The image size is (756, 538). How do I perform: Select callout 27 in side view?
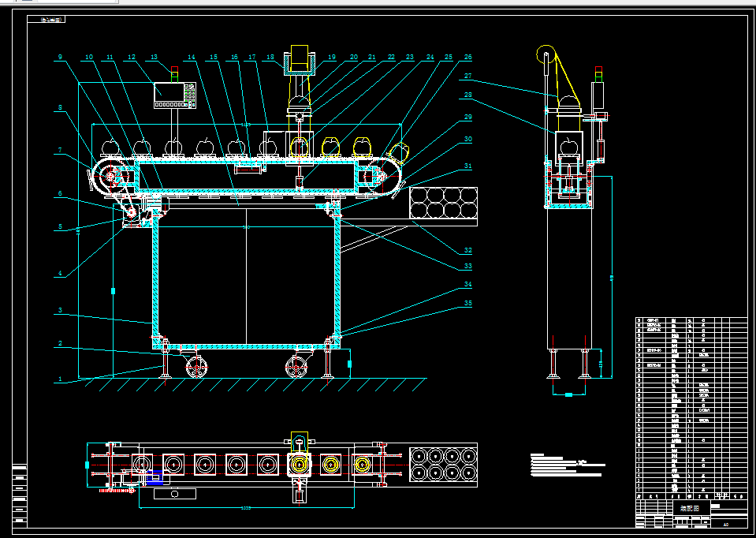[467, 76]
